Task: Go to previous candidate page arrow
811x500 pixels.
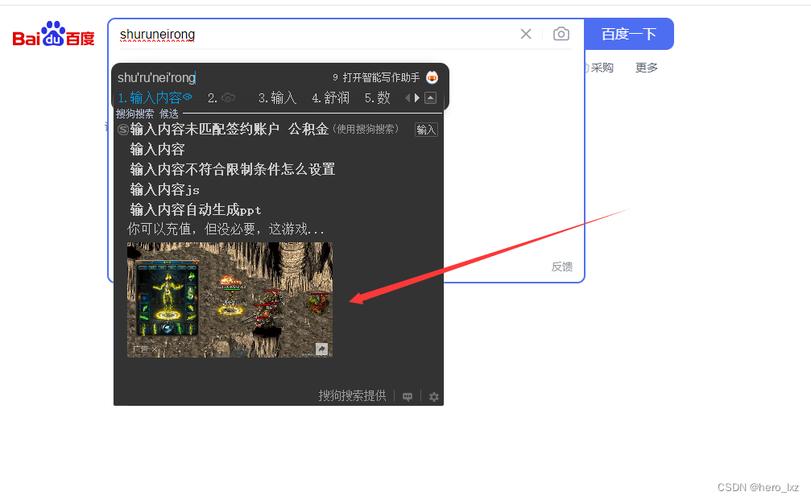Action: tap(408, 98)
